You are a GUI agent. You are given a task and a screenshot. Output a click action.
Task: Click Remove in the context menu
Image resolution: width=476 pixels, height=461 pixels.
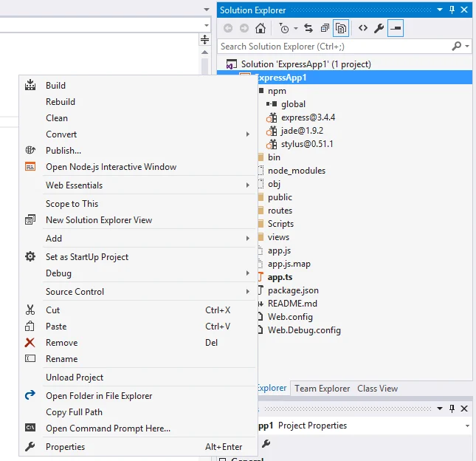pyautogui.click(x=138, y=343)
